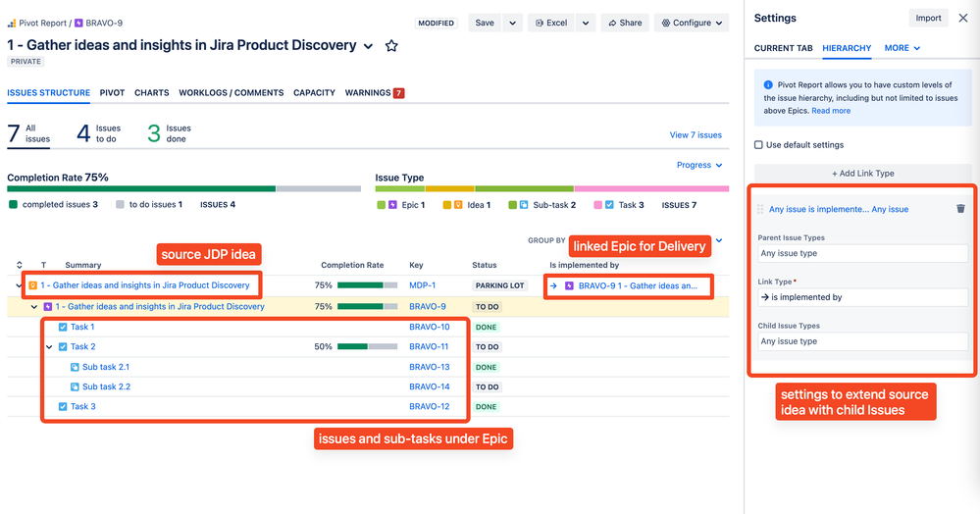Viewport: 980px width, 514px height.
Task: Click the sub-task icon beside Sub task 2.2
Action: pos(75,387)
